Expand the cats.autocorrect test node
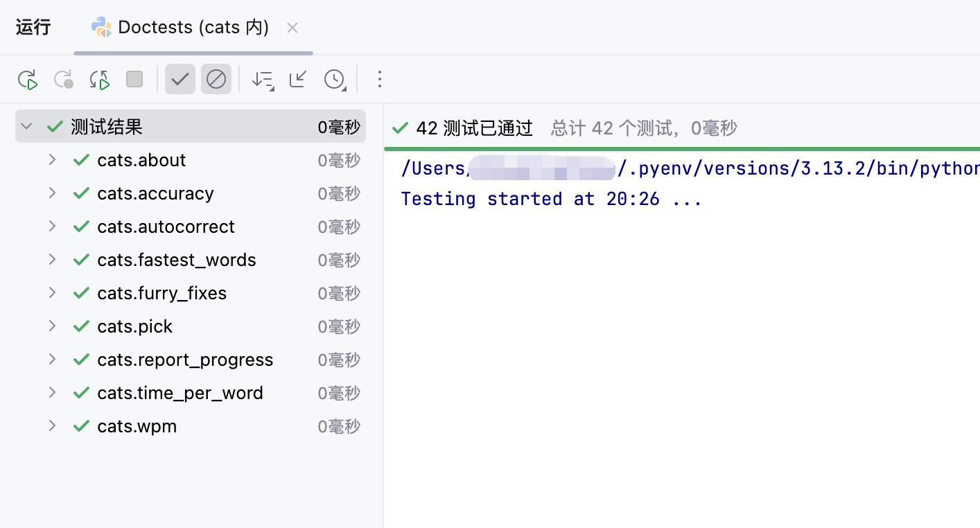This screenshot has height=528, width=980. click(x=52, y=227)
